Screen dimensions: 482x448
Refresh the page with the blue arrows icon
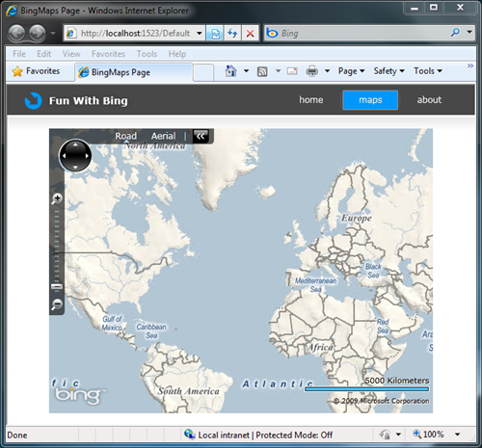[x=232, y=33]
